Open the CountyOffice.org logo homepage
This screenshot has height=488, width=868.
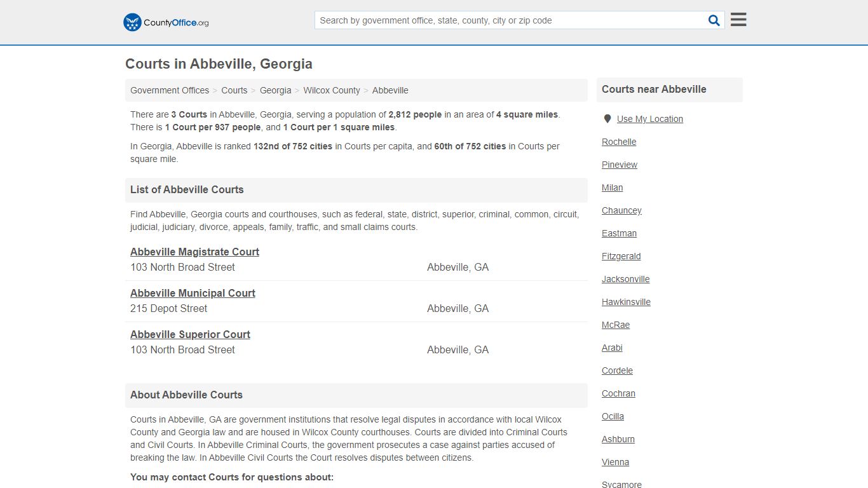[x=166, y=22]
